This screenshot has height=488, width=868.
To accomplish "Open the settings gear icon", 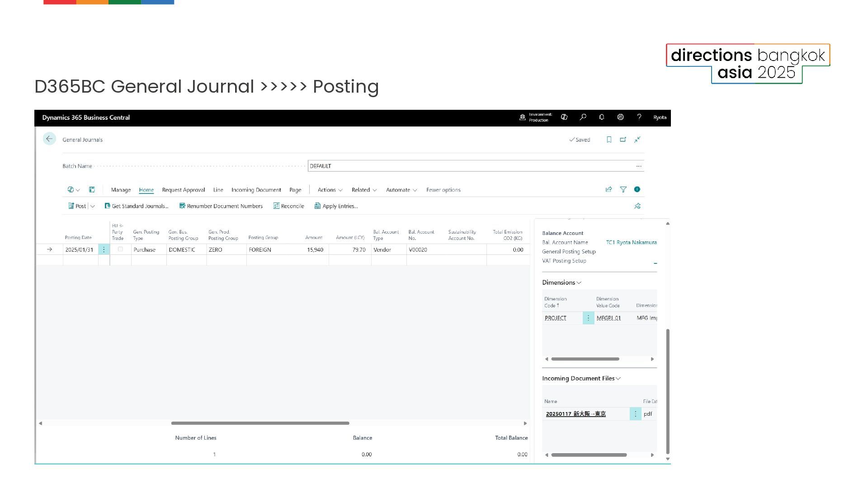I will [620, 117].
